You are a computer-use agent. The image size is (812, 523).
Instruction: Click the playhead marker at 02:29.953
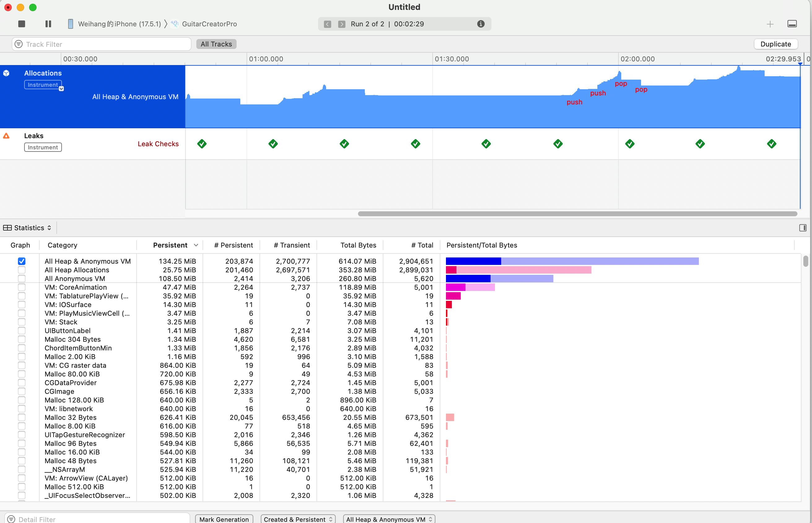point(800,64)
